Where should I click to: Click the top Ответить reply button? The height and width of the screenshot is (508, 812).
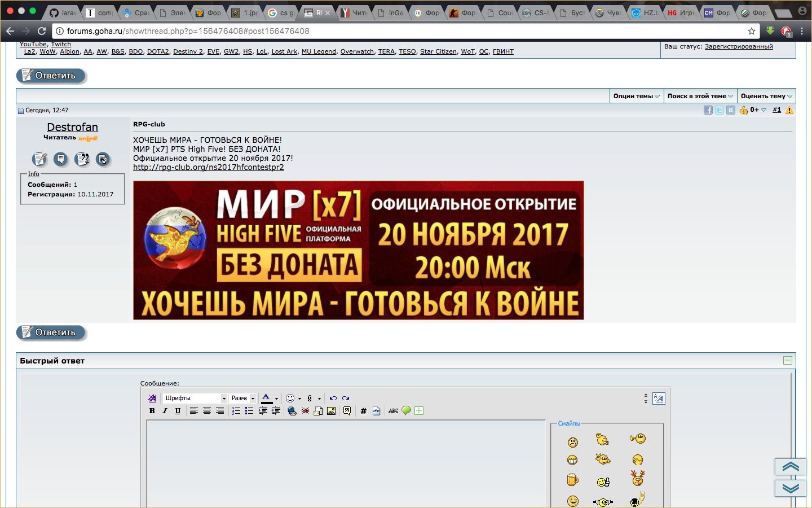(51, 76)
